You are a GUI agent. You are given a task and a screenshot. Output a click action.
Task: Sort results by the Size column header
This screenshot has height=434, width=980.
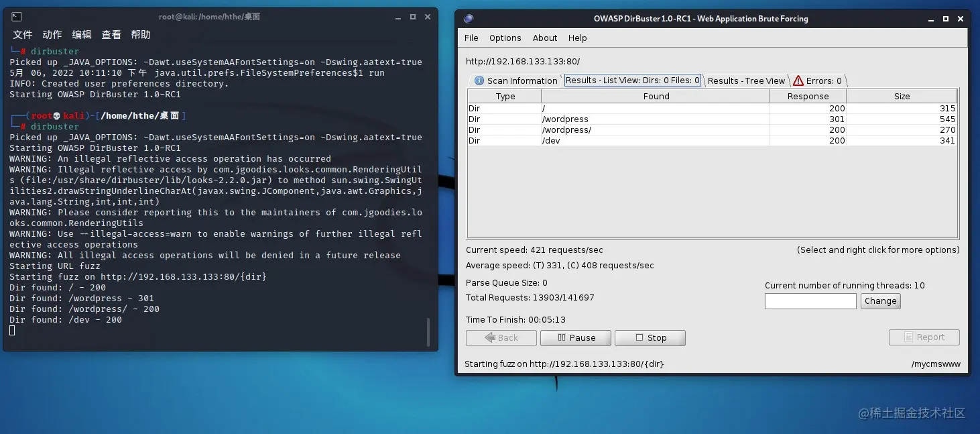(x=902, y=96)
